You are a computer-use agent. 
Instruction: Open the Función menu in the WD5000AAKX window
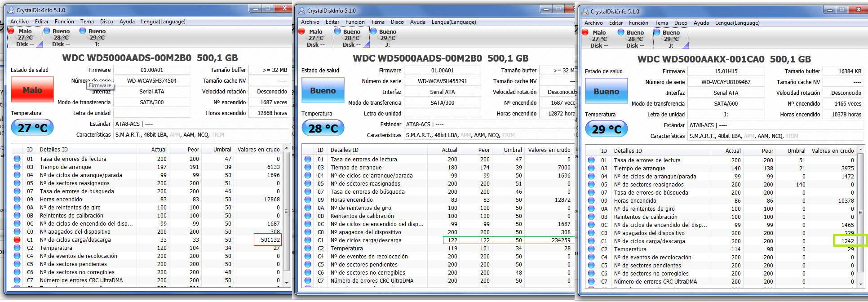[638, 23]
